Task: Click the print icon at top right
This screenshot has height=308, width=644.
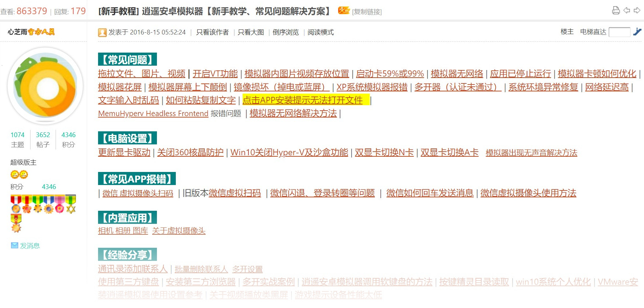Action: (616, 10)
